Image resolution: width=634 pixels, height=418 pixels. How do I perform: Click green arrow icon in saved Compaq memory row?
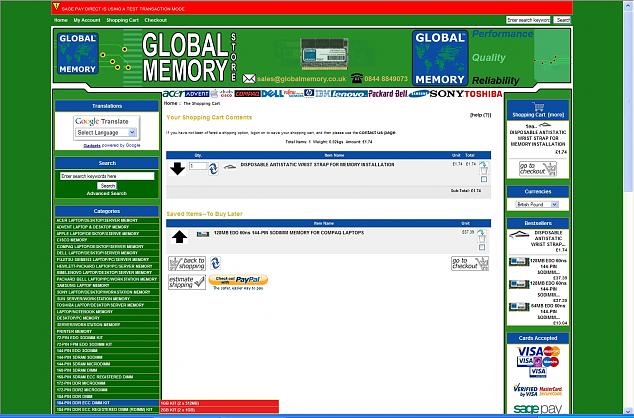pyautogui.click(x=481, y=232)
